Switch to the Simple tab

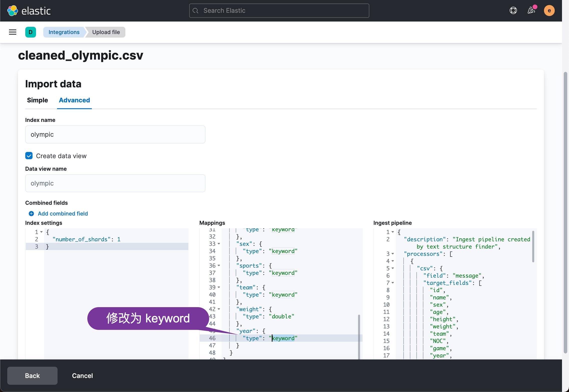(x=37, y=100)
